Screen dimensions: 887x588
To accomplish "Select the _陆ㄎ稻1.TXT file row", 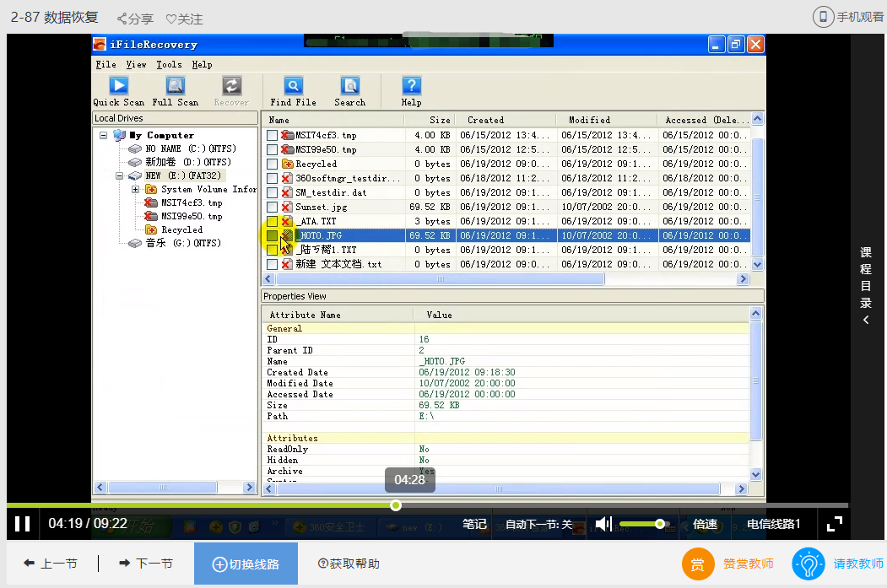I will click(506, 250).
